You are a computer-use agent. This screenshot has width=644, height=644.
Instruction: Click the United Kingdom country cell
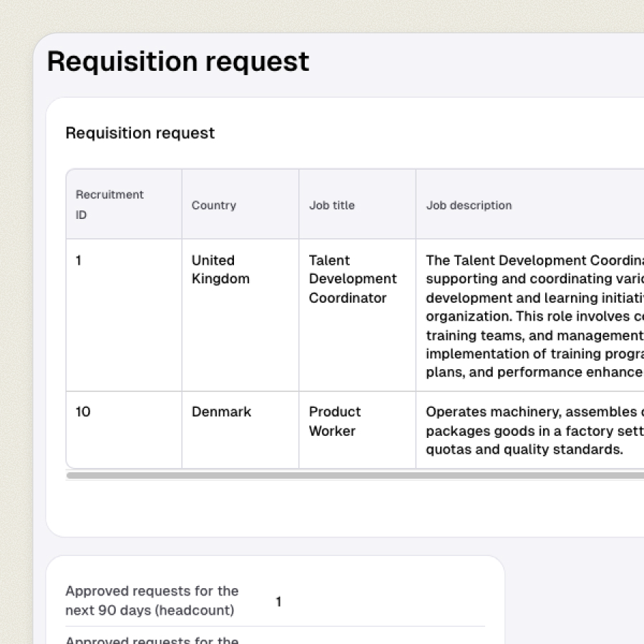click(220, 270)
